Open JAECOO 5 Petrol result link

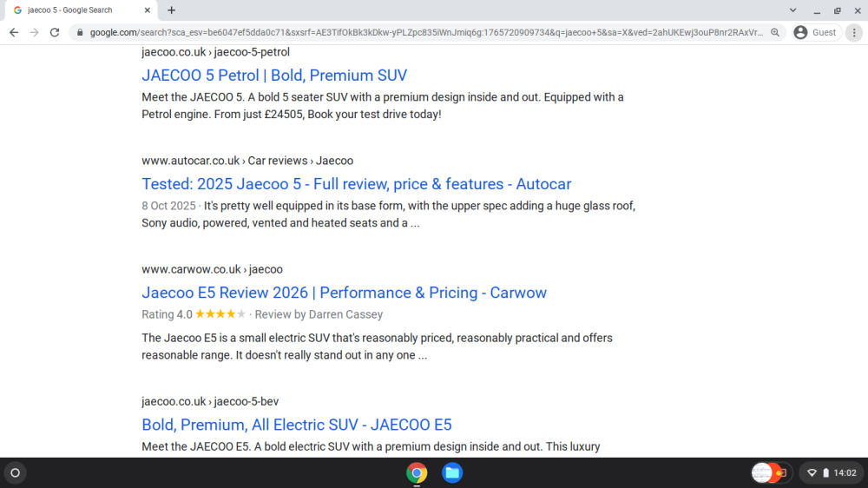coord(274,76)
